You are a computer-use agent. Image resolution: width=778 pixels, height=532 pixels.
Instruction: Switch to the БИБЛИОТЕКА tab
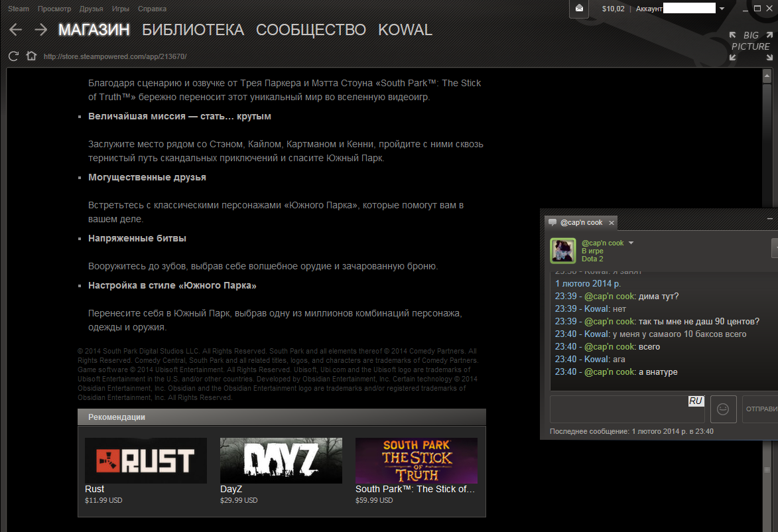pyautogui.click(x=193, y=30)
